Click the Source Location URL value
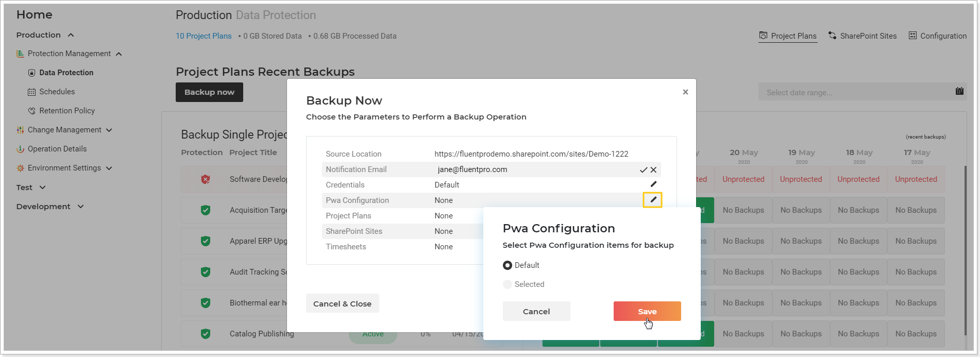The image size is (980, 357). [531, 154]
